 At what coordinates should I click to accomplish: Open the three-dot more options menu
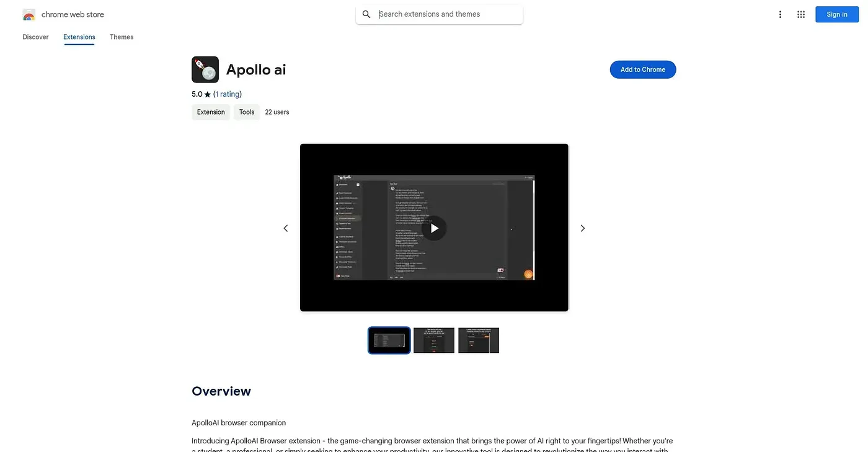pos(780,14)
